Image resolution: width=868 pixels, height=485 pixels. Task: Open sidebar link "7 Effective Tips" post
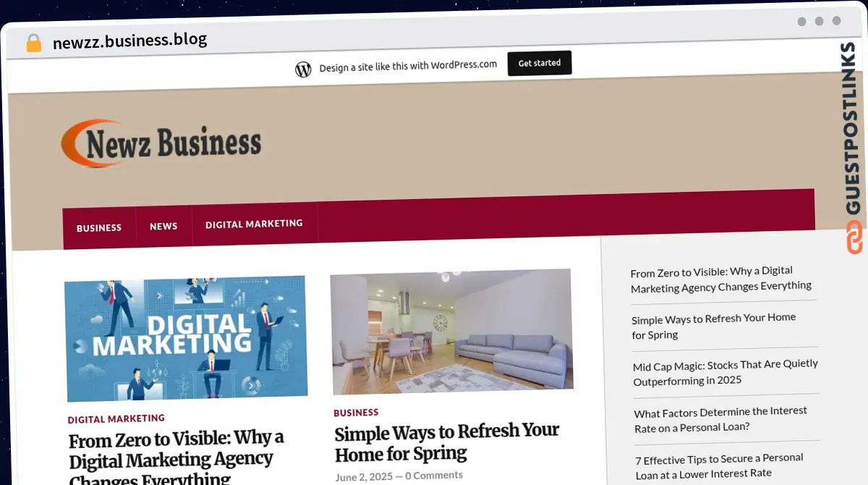click(719, 466)
